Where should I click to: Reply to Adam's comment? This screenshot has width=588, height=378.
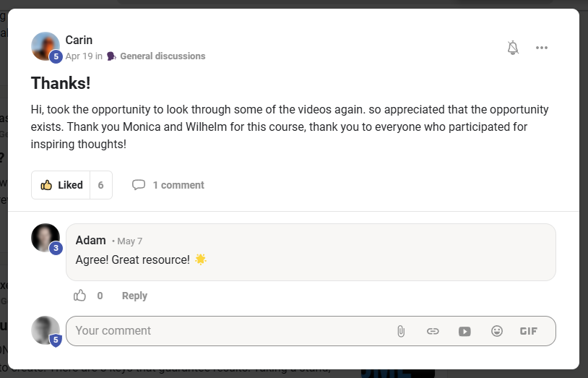pyautogui.click(x=134, y=296)
